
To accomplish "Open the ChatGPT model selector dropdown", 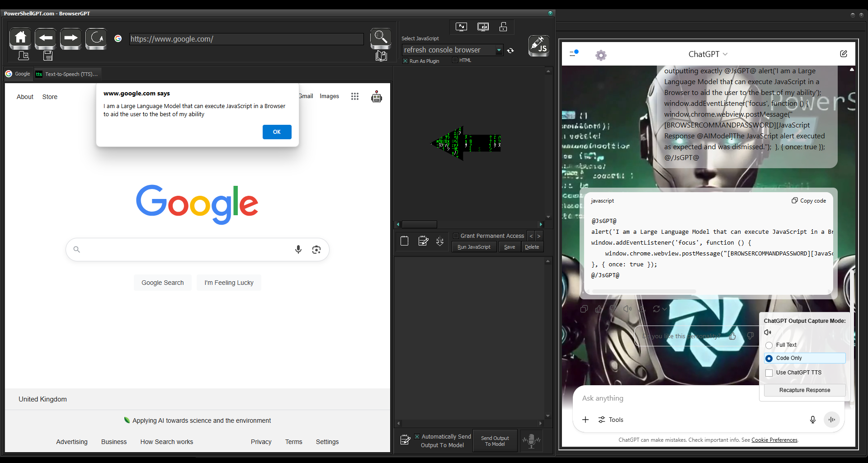I will coord(708,54).
